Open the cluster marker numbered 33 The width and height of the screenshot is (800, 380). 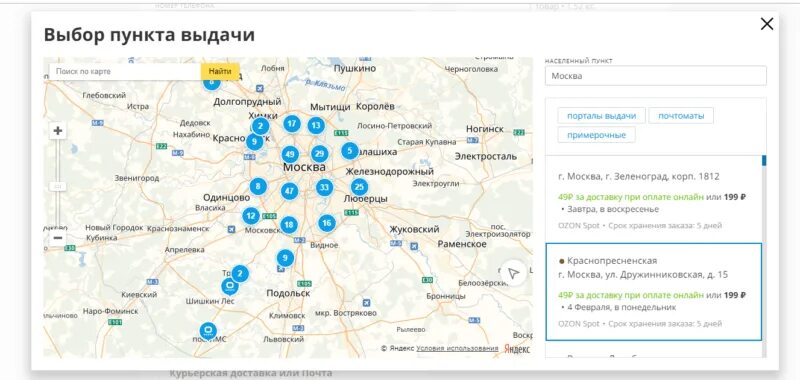click(324, 188)
